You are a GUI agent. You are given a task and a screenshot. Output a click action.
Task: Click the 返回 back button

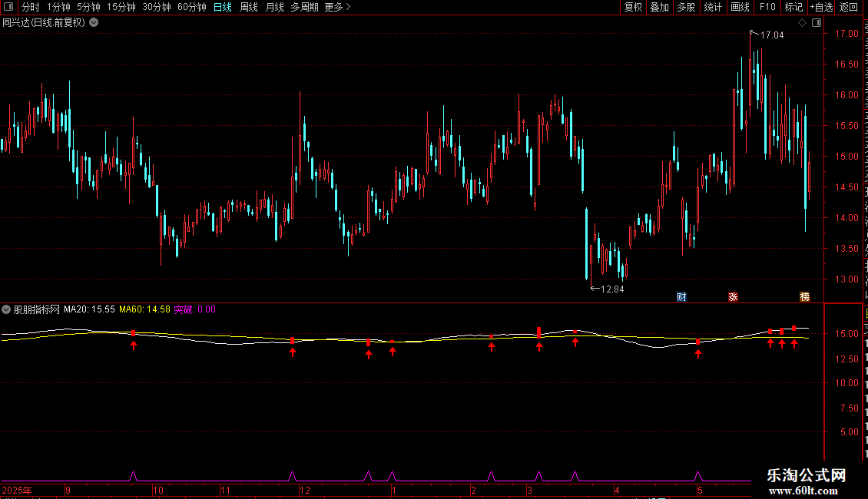point(849,7)
